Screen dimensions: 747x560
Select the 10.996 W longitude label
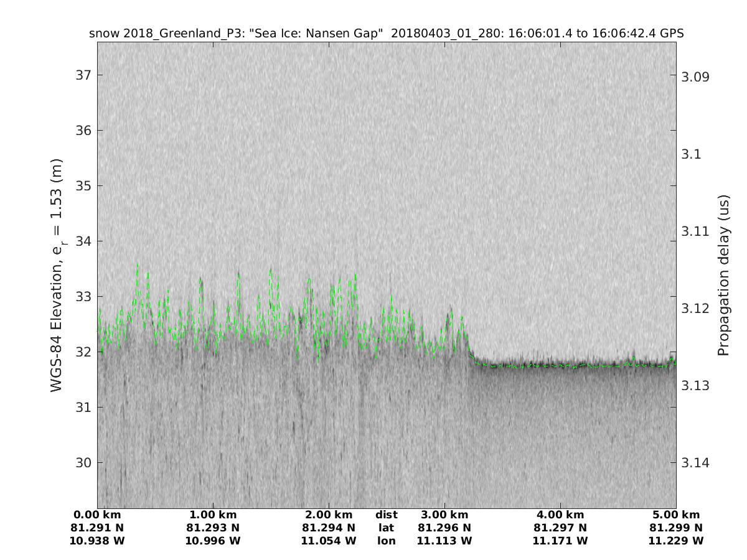point(213,541)
